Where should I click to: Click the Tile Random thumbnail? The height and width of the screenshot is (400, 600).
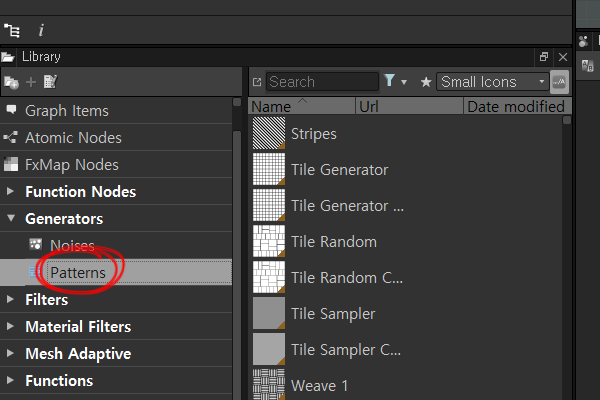pyautogui.click(x=269, y=241)
